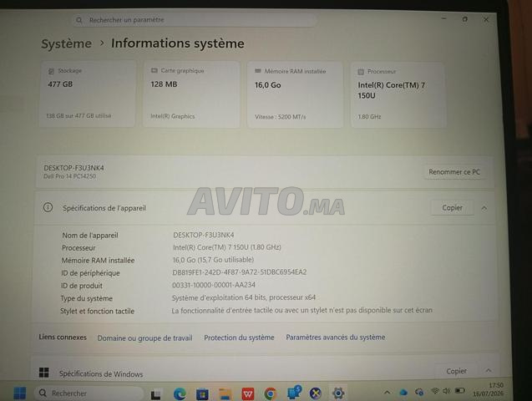Click the 138 GB sur 477 GB utilisé text

[x=79, y=115]
